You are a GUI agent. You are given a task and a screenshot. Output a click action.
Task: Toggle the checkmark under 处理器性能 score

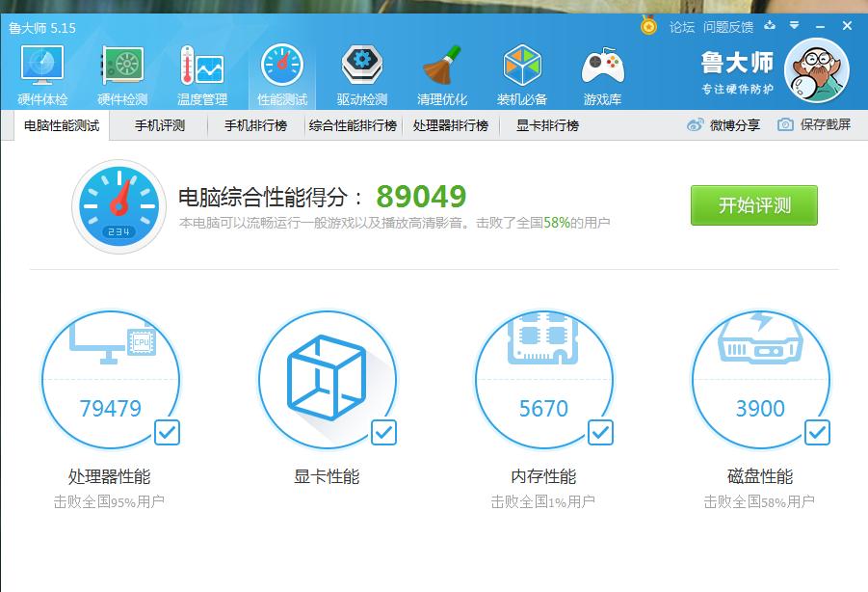coord(168,433)
